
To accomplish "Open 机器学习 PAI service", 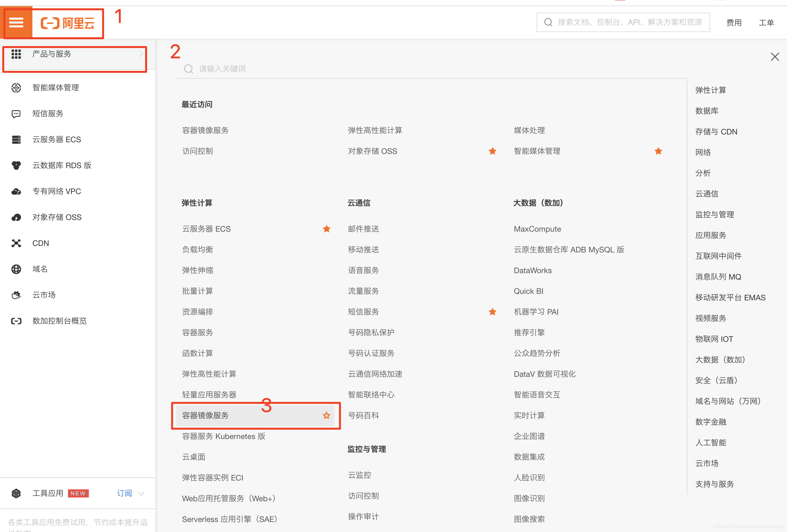I will [x=536, y=312].
